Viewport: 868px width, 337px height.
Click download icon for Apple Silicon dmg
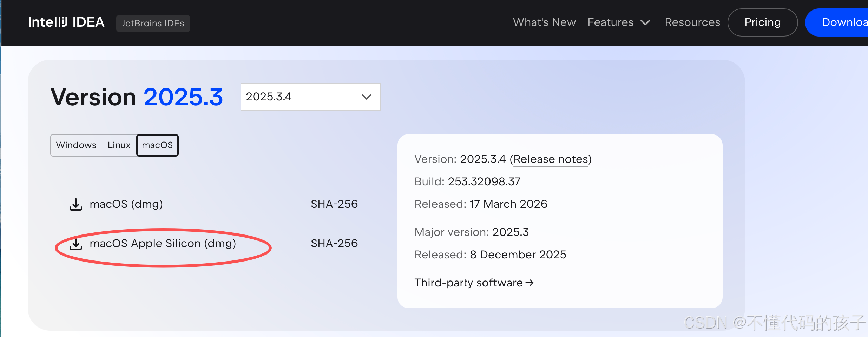pyautogui.click(x=76, y=244)
